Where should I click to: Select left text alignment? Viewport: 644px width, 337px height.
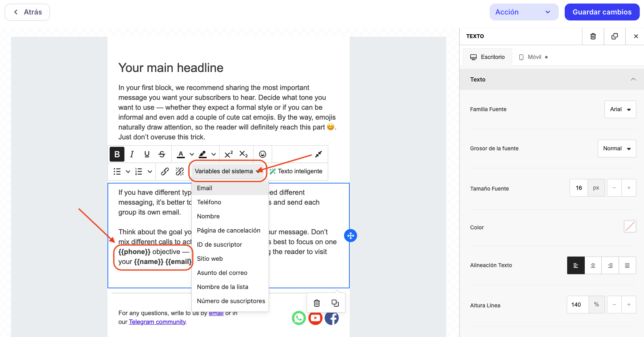click(x=576, y=266)
